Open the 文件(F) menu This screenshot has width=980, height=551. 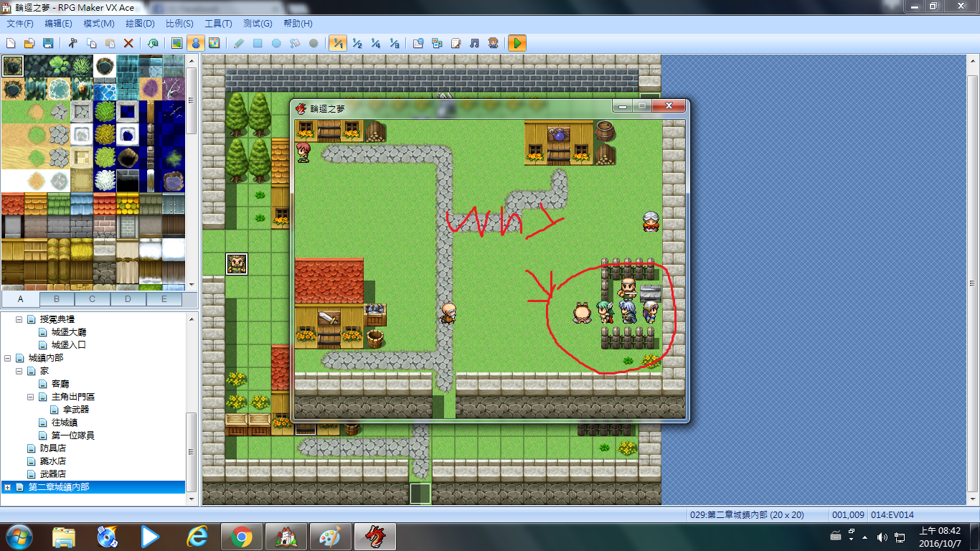point(20,24)
